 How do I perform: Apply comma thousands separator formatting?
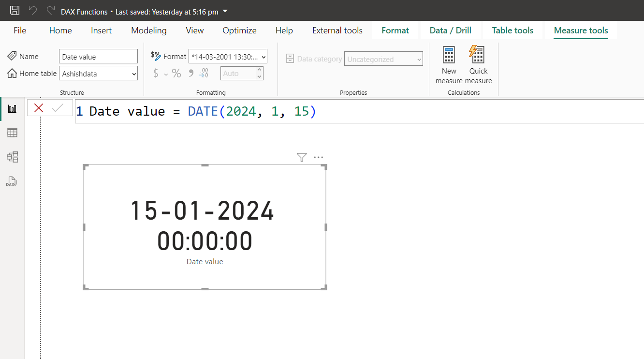pyautogui.click(x=190, y=73)
